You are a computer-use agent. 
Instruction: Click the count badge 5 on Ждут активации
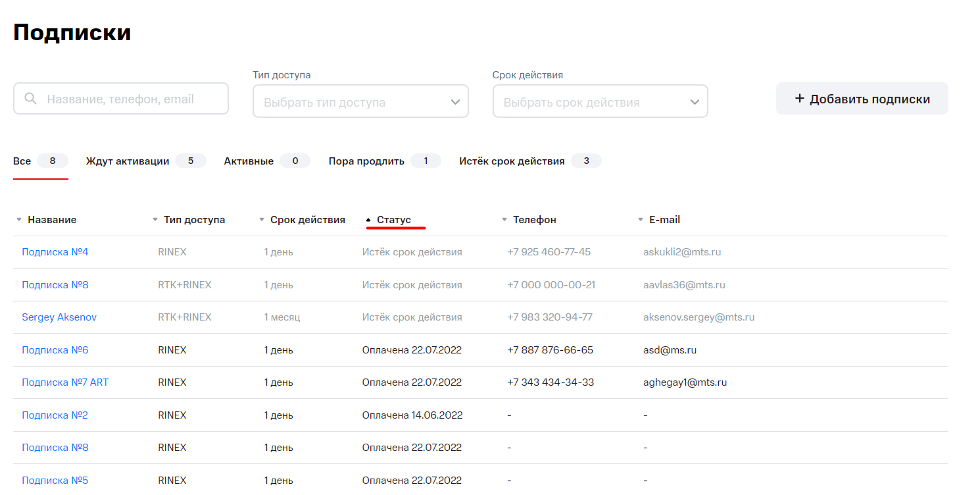click(191, 161)
